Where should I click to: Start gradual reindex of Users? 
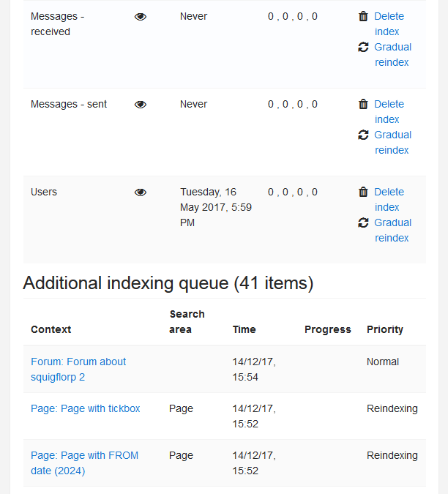point(393,231)
